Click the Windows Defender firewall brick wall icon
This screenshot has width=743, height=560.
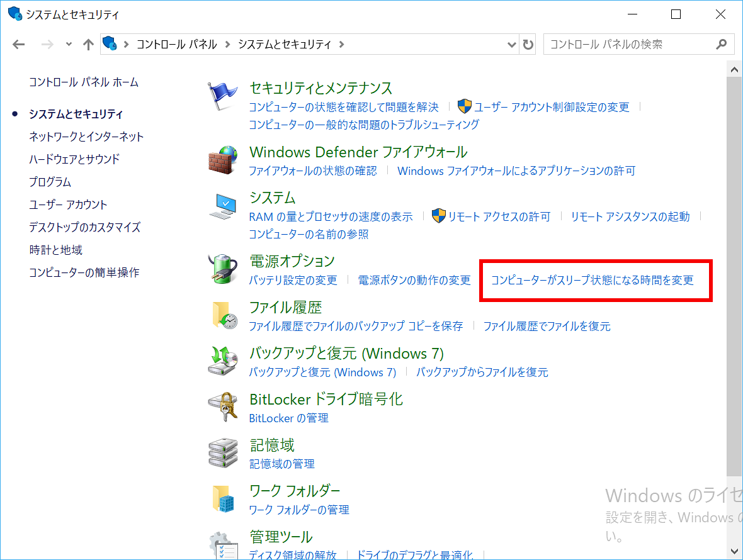point(222,160)
